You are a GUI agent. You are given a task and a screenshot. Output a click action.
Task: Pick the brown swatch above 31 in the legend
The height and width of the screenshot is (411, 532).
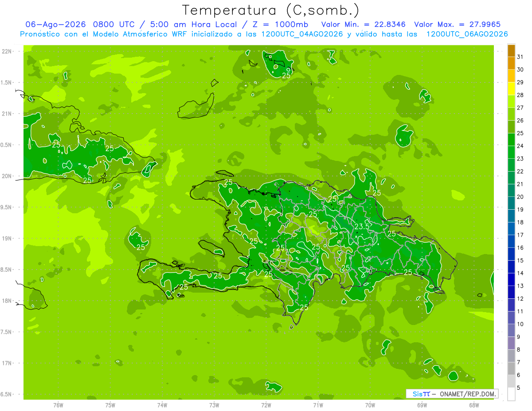[512, 51]
